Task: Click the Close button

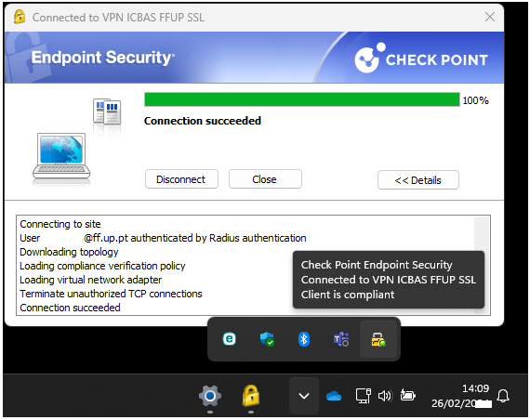Action: [x=265, y=179]
